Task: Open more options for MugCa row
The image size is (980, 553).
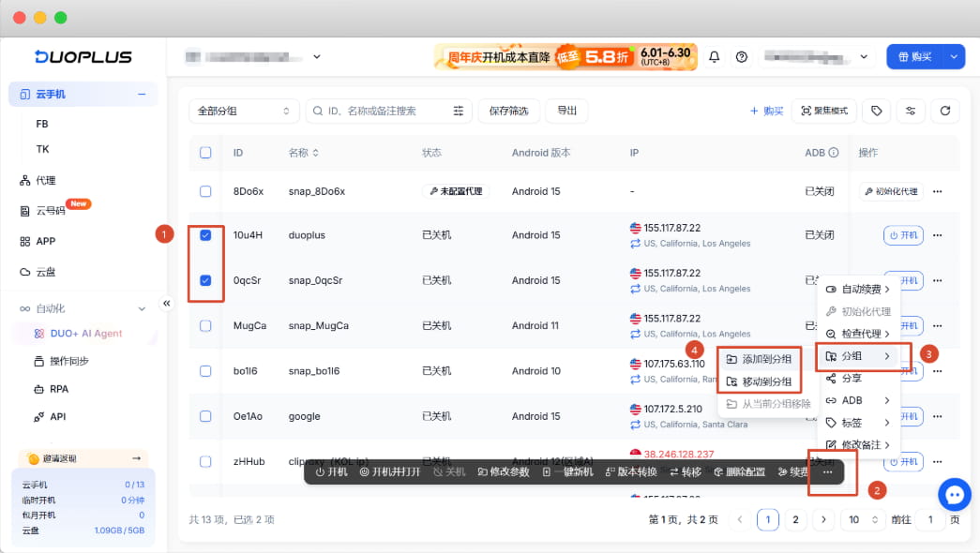Action: (x=938, y=325)
